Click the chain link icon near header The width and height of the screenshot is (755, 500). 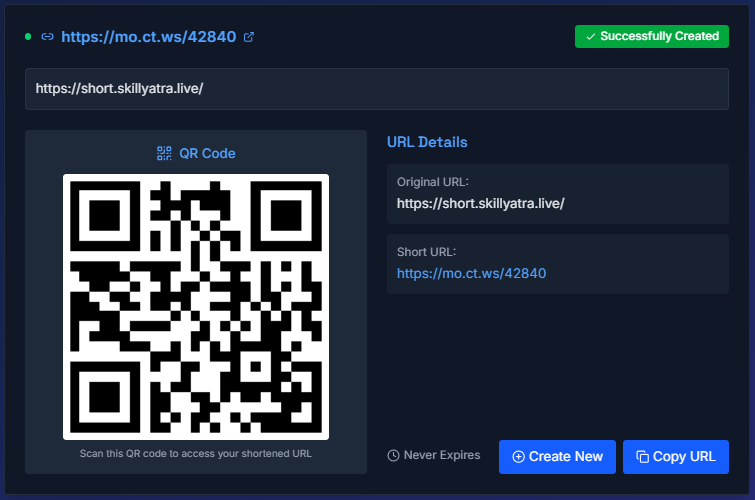pos(47,37)
